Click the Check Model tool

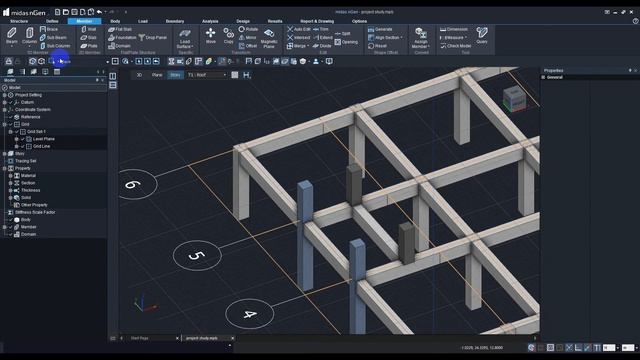tap(455, 46)
